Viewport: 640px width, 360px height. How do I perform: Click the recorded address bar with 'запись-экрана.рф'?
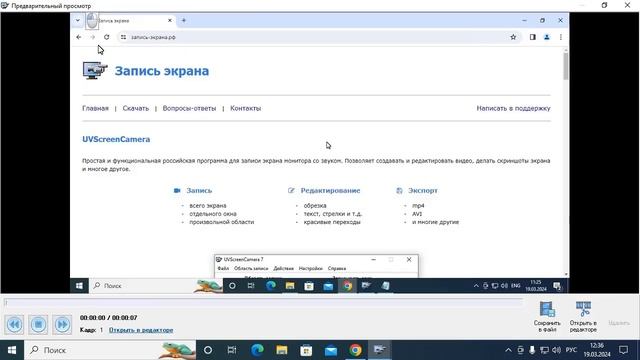[x=318, y=37]
